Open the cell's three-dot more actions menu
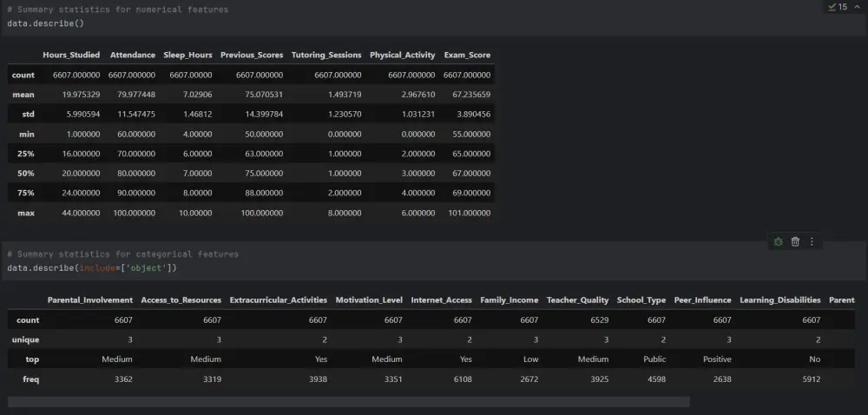Screen dimensions: 868x415 812,241
